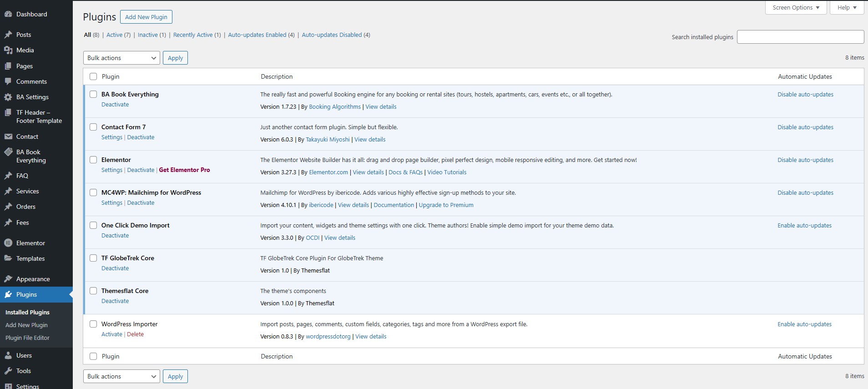868x389 pixels.
Task: Click the BA Book Everything tag icon
Action: (8, 152)
